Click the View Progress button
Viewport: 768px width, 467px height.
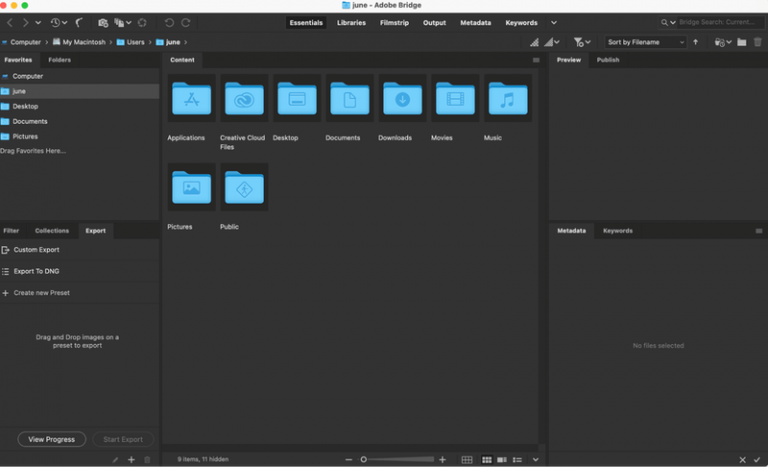[52, 439]
